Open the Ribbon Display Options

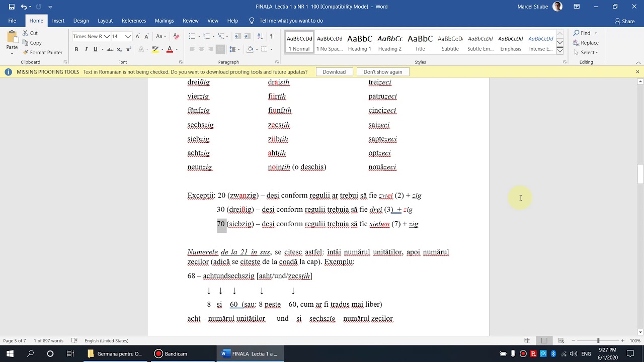577,7
